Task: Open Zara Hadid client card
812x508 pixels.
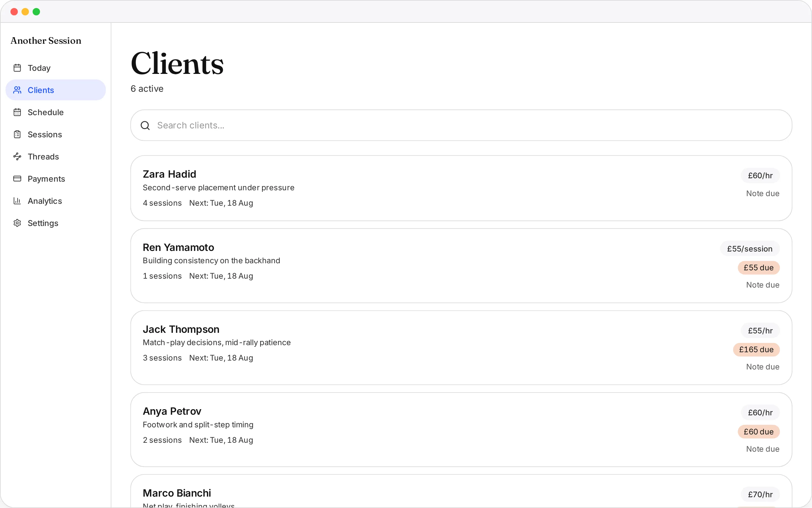Action: coord(461,188)
